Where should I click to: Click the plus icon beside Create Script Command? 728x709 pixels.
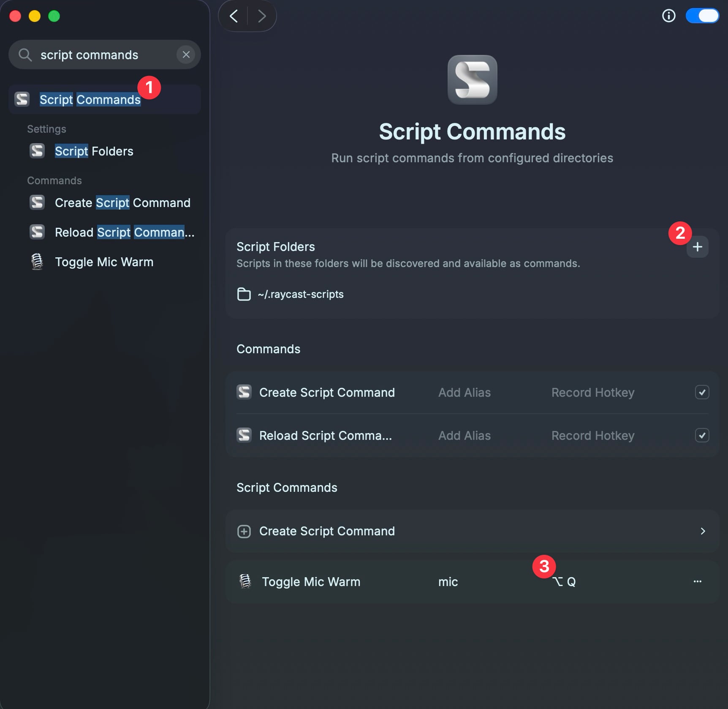click(244, 531)
